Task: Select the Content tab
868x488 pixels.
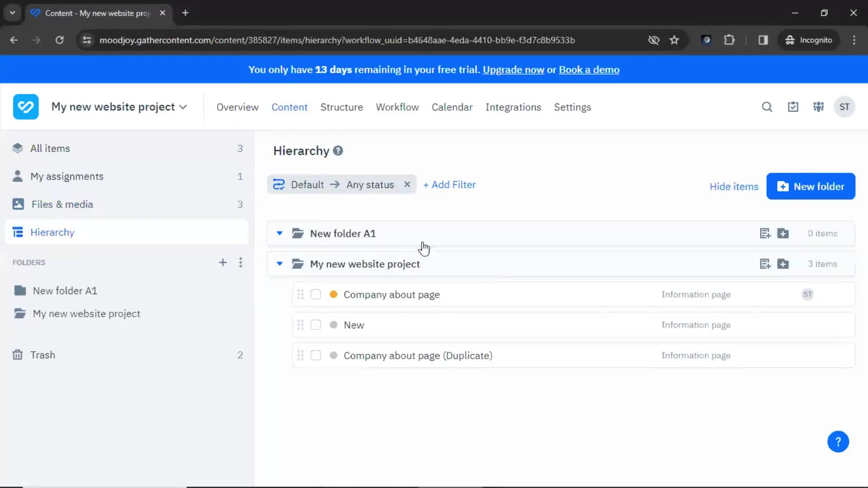Action: click(289, 108)
